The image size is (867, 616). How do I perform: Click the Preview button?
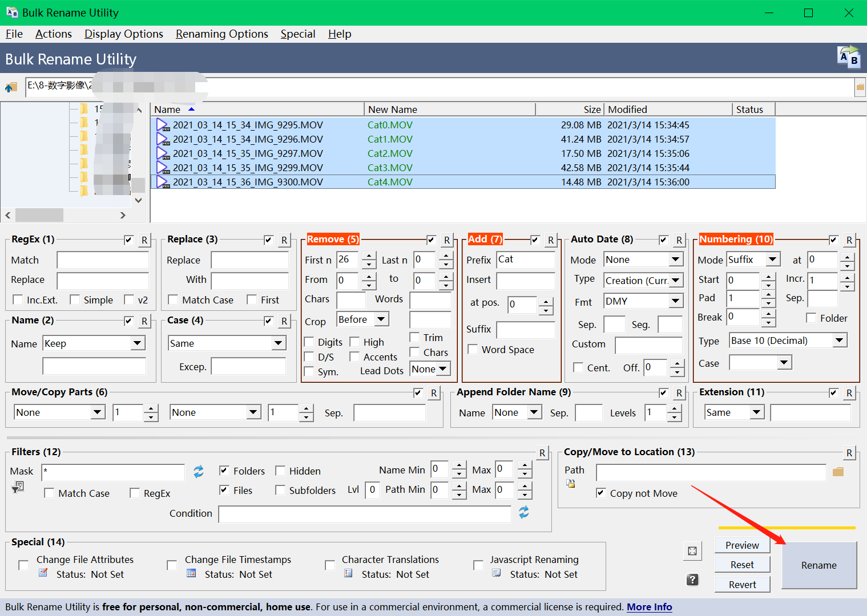742,545
